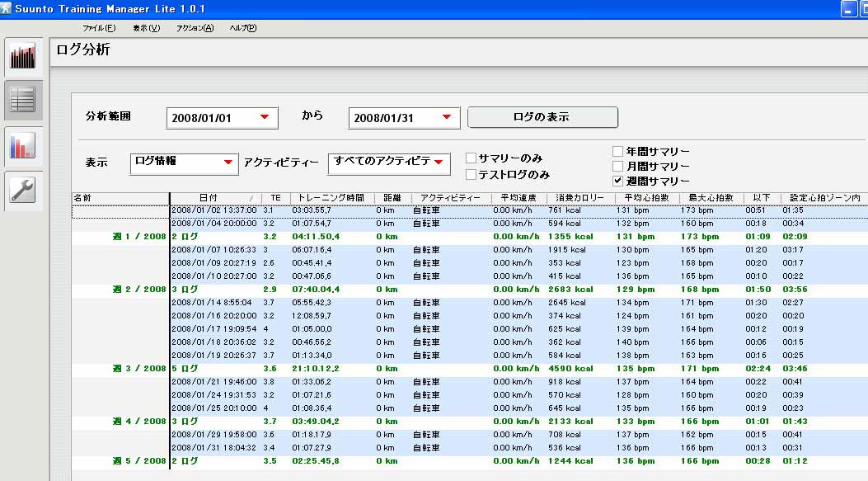This screenshot has height=481, width=868.
Task: Open the すべてのアクティビティ activity dropdown
Action: pyautogui.click(x=439, y=163)
